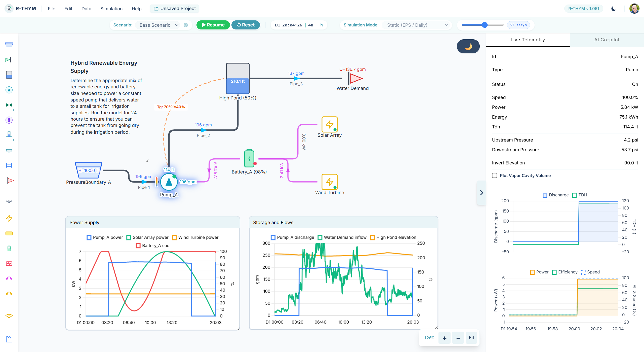
Task: Select the green check valve tool
Action: pos(8,60)
